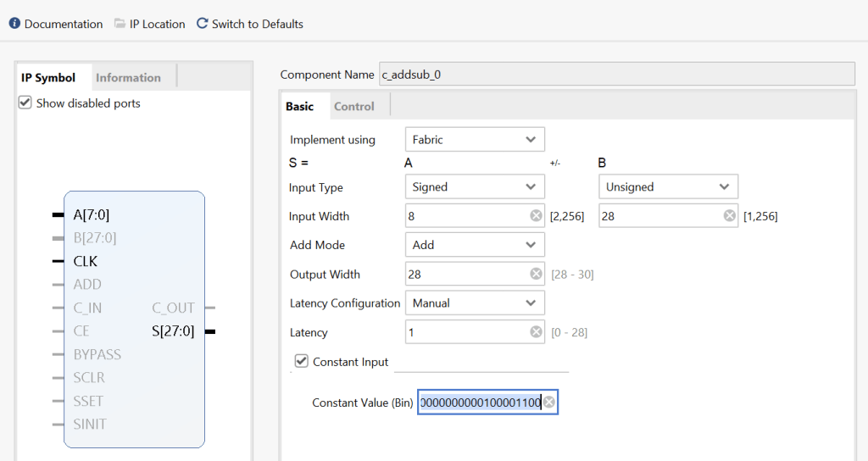Clear the Latency value
This screenshot has height=461, width=868.
point(536,332)
